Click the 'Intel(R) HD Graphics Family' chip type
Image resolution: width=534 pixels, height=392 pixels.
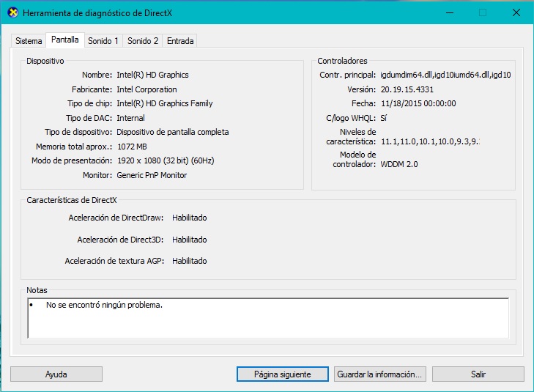click(165, 103)
